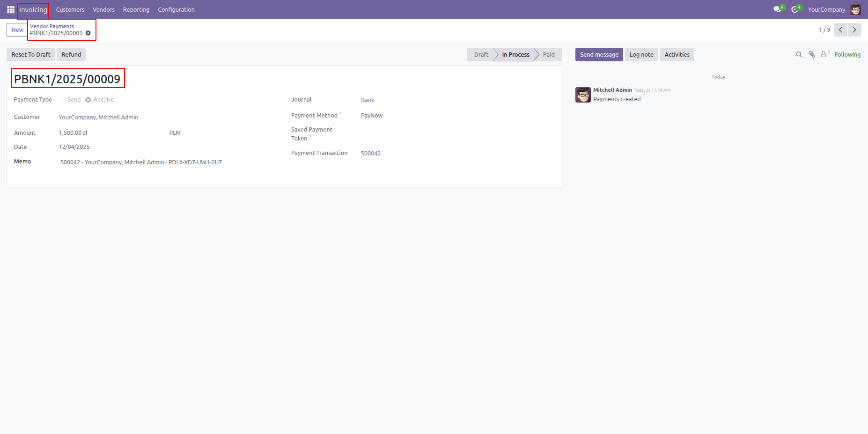Viewport: 868px width, 434px height.
Task: Click Saved Payment Token help question mark
Action: pos(310,137)
